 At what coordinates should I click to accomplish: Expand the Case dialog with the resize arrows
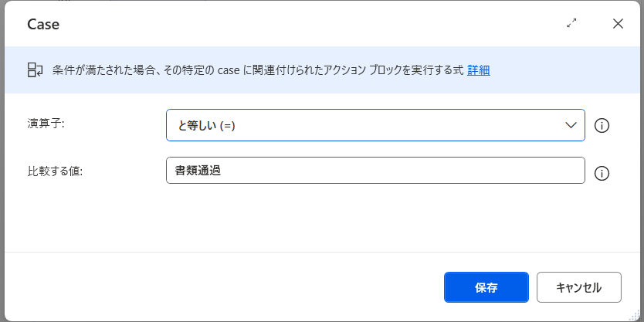pyautogui.click(x=571, y=23)
